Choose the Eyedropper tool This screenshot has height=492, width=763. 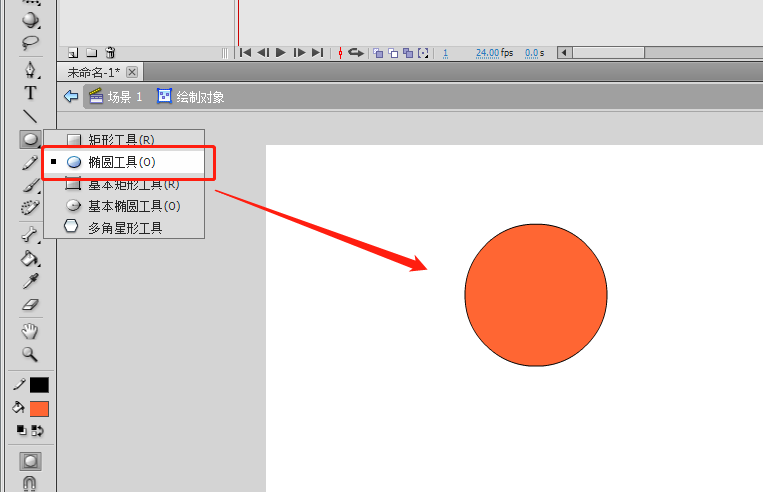pos(30,282)
